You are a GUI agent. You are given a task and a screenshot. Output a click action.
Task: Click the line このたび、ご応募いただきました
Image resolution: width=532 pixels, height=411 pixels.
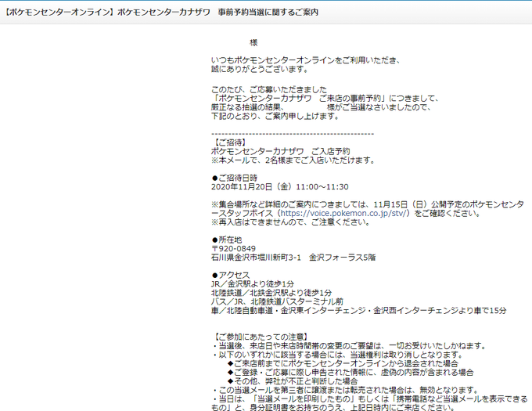pos(268,89)
